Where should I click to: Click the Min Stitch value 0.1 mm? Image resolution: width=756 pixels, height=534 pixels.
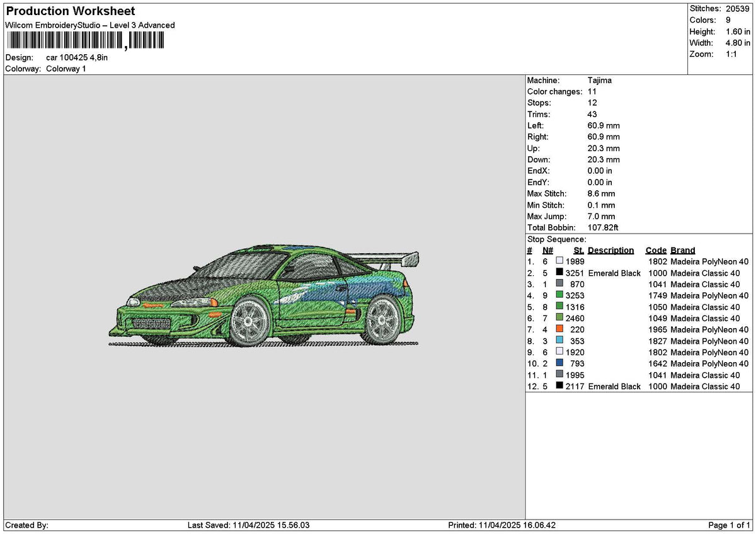pos(602,205)
